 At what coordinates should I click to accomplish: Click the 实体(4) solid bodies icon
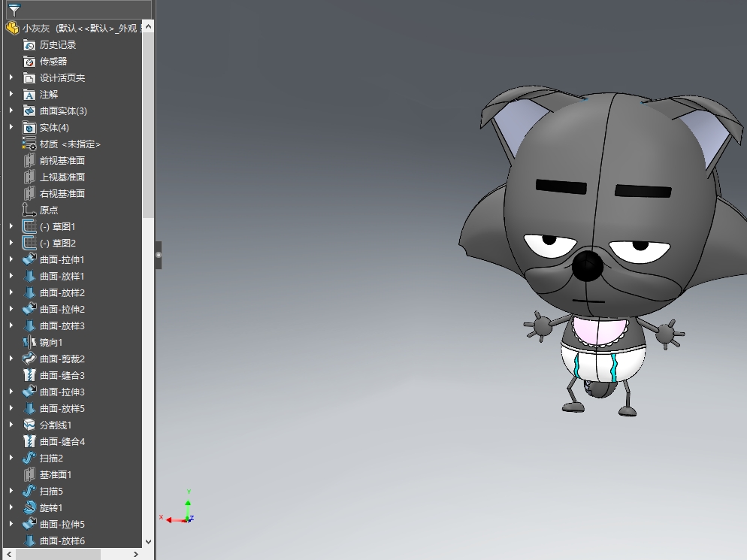point(29,128)
